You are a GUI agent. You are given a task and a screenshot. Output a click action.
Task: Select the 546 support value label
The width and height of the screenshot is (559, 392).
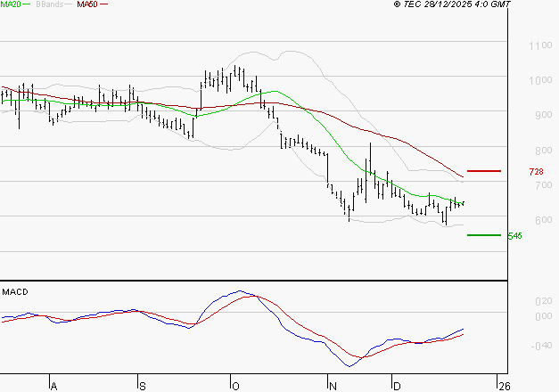(514, 236)
